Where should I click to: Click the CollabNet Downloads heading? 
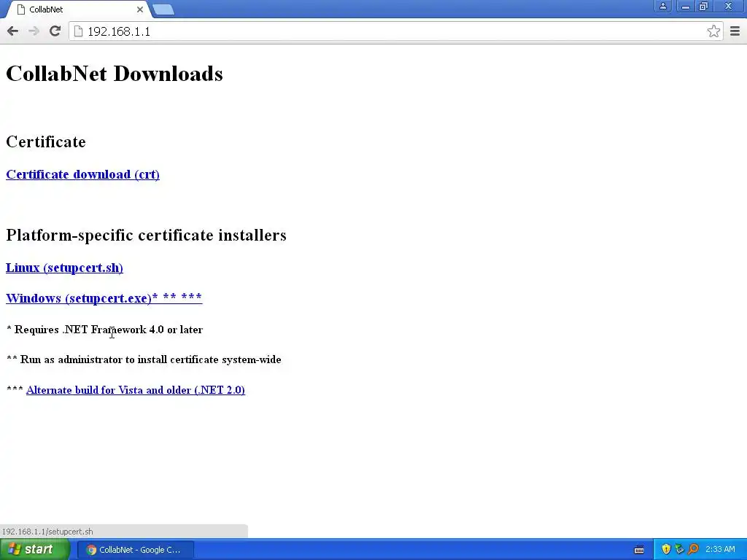(115, 74)
